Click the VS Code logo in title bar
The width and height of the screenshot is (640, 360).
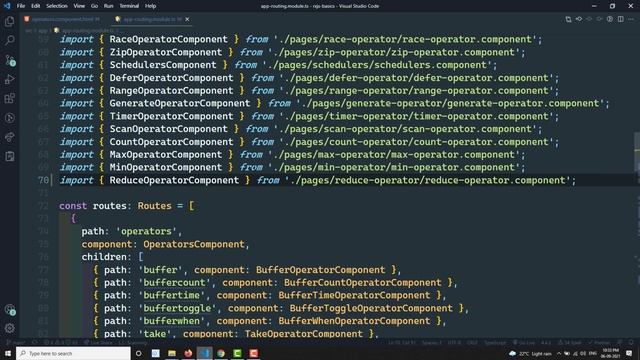coord(7,6)
